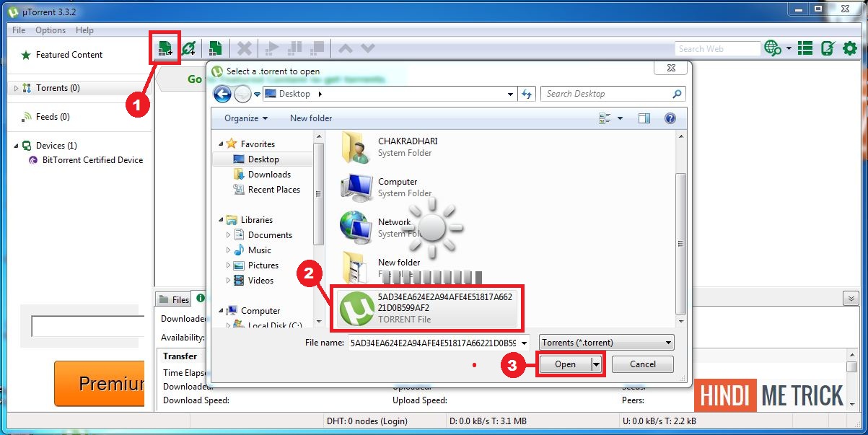The height and width of the screenshot is (435, 868).
Task: Click the detail pane collapse chevron
Action: tap(851, 299)
